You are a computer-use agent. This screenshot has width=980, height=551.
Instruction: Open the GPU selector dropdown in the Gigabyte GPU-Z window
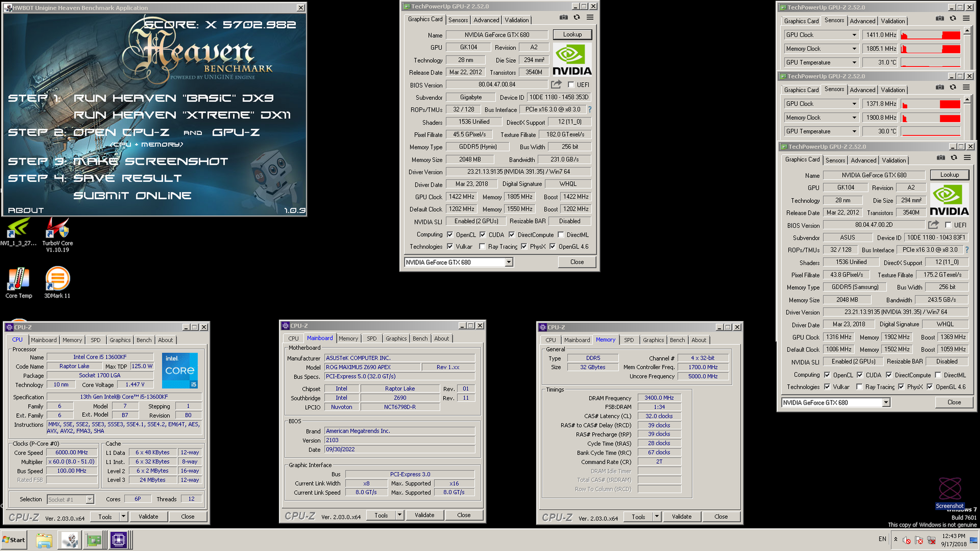(508, 262)
